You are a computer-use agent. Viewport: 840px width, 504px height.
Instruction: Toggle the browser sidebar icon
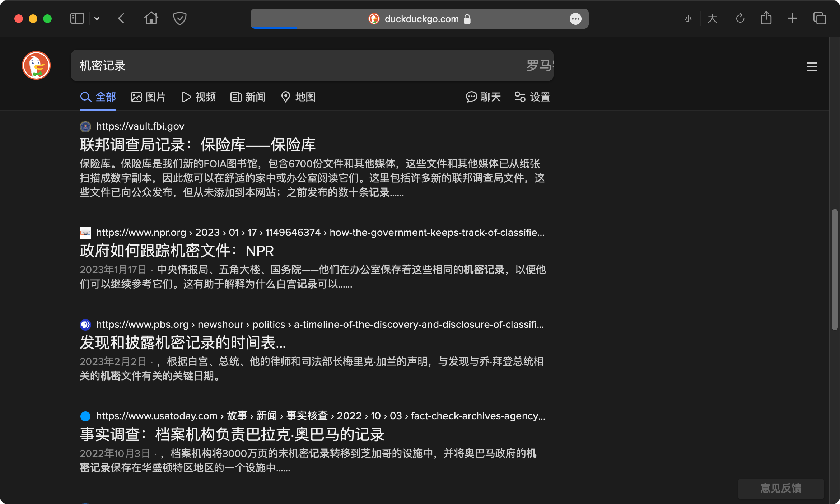click(x=77, y=18)
